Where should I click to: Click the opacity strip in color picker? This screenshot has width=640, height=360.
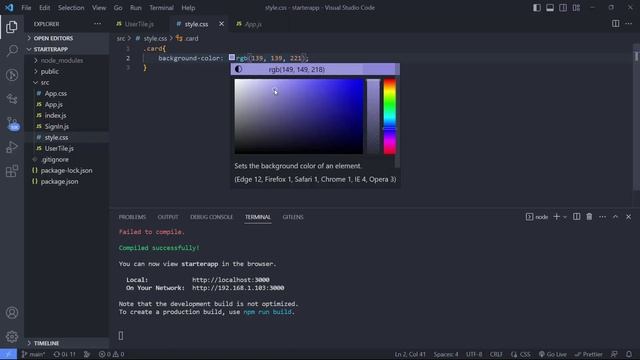(373, 116)
